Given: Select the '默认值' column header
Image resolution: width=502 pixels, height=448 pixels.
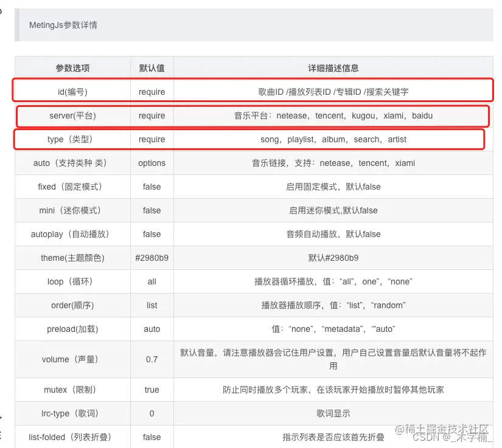Looking at the screenshot, I should tap(152, 68).
